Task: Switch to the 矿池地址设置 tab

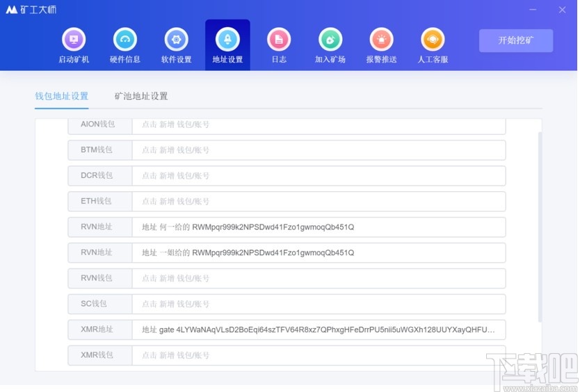Action: (141, 97)
